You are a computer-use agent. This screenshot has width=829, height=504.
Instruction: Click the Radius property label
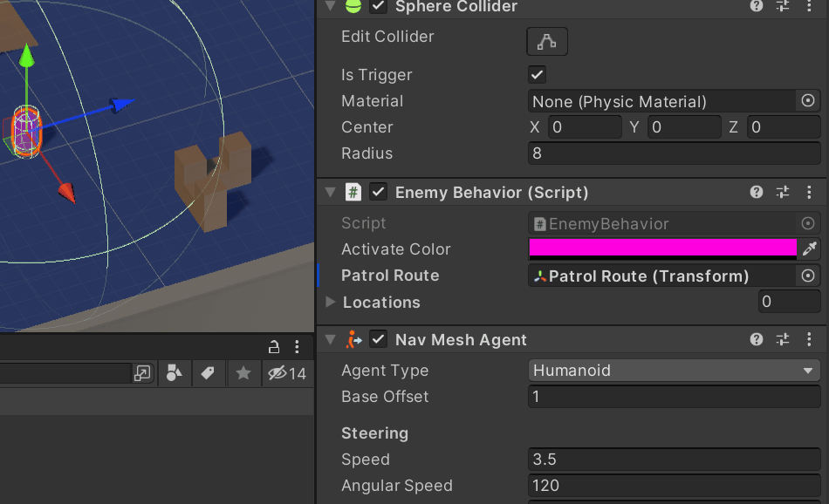367,153
